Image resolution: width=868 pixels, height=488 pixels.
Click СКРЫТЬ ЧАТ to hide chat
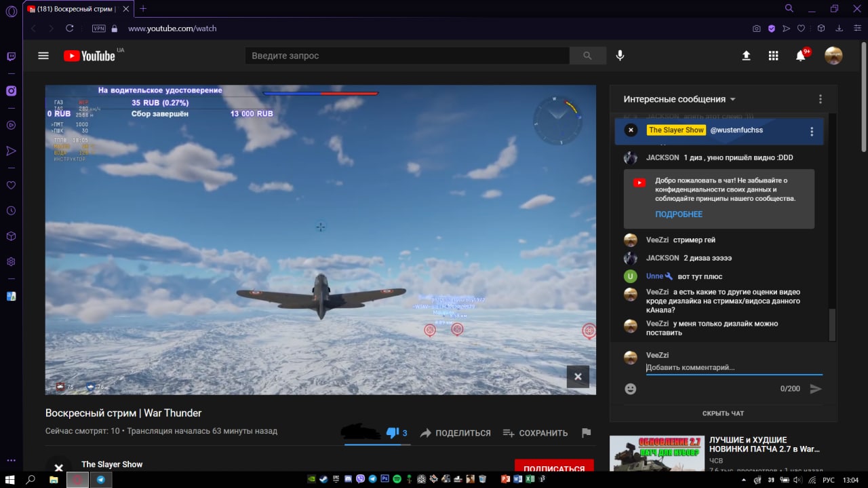[723, 413]
